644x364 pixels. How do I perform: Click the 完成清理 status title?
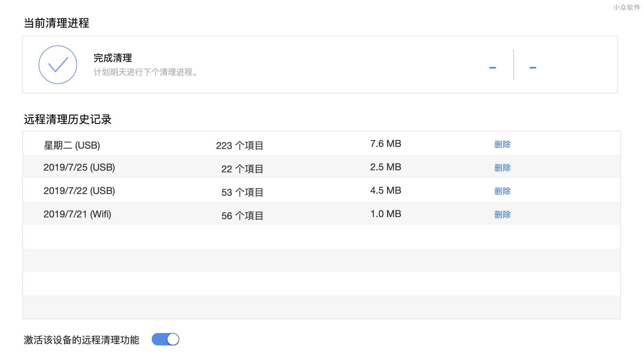pos(113,58)
